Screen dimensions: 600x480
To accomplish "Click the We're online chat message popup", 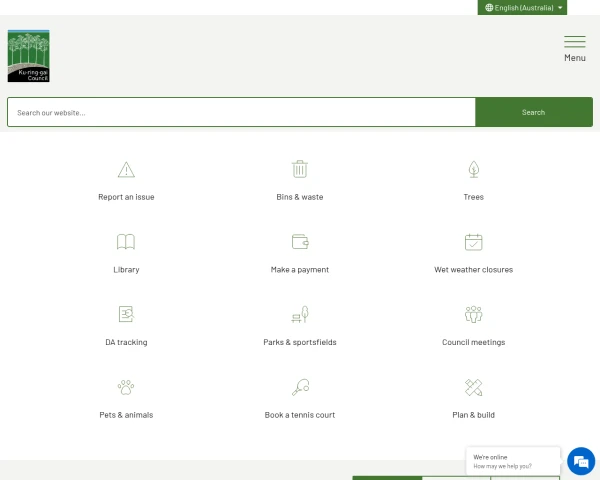I will click(x=513, y=461).
